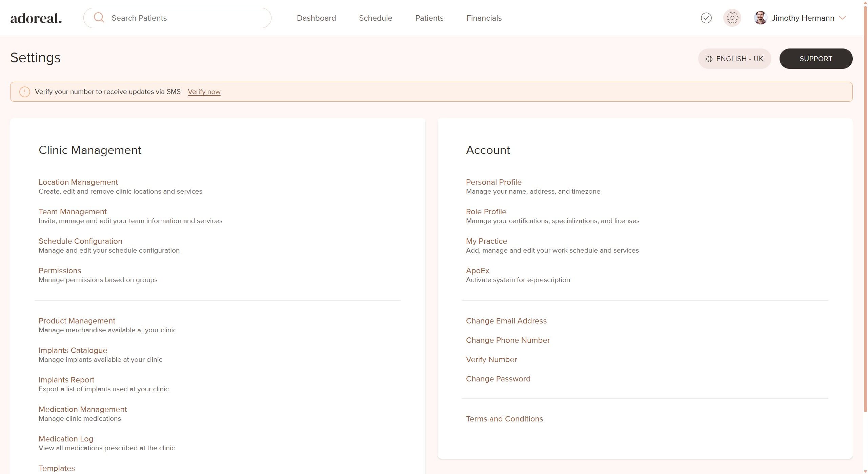The image size is (868, 474).
Task: Open Location Management settings
Action: 78,182
